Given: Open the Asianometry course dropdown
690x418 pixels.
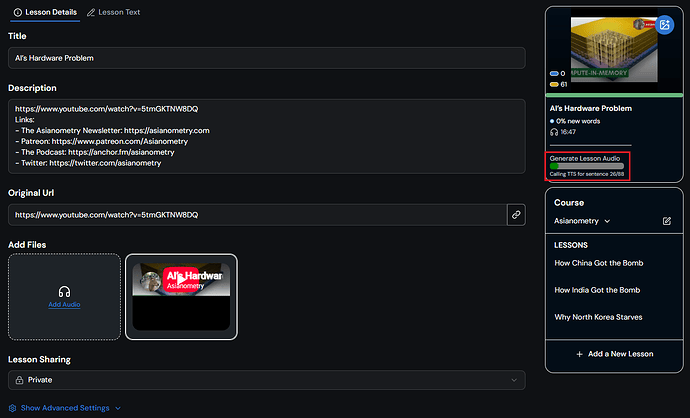Looking at the screenshot, I should point(582,221).
